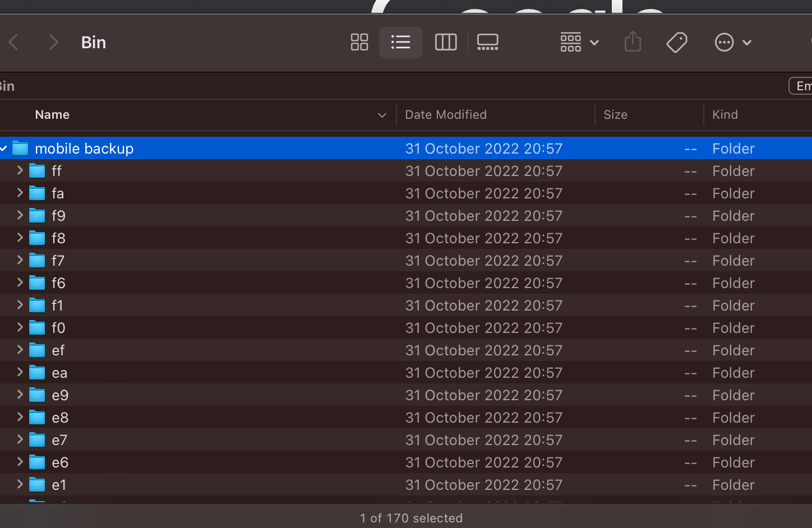Viewport: 812px width, 528px height.
Task: Click the f0 folder icon
Action: coord(37,327)
